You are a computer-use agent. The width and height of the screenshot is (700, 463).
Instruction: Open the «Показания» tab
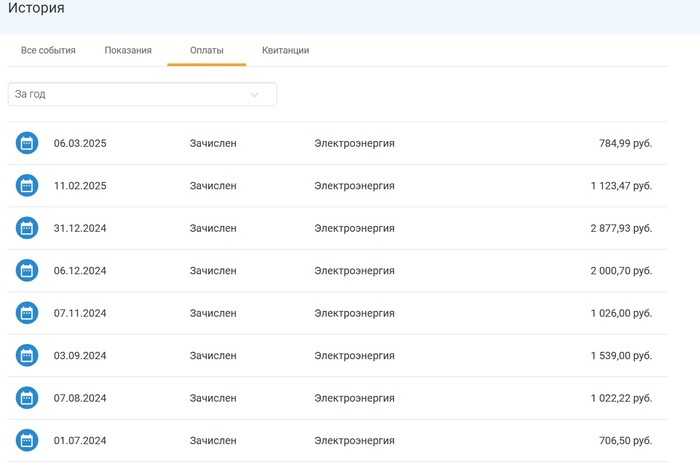click(128, 50)
